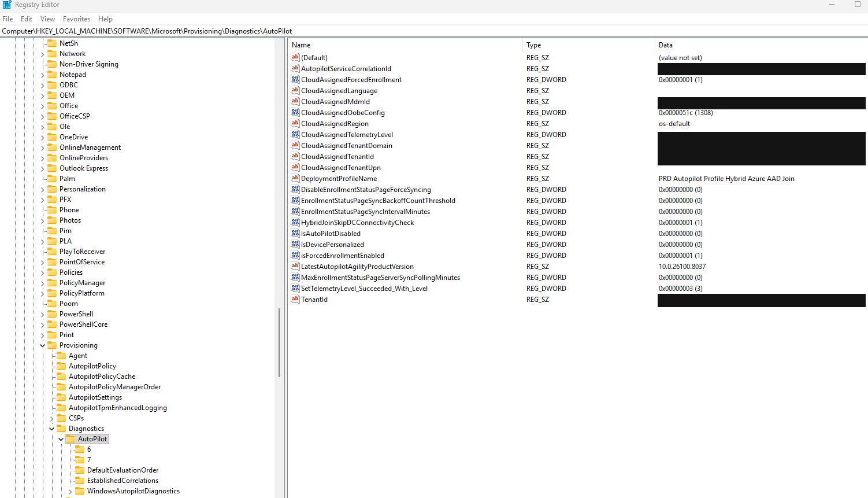Select the SetTelemetryLevel_Succeeded_With_Level value
The height and width of the screenshot is (498, 868).
click(x=364, y=288)
